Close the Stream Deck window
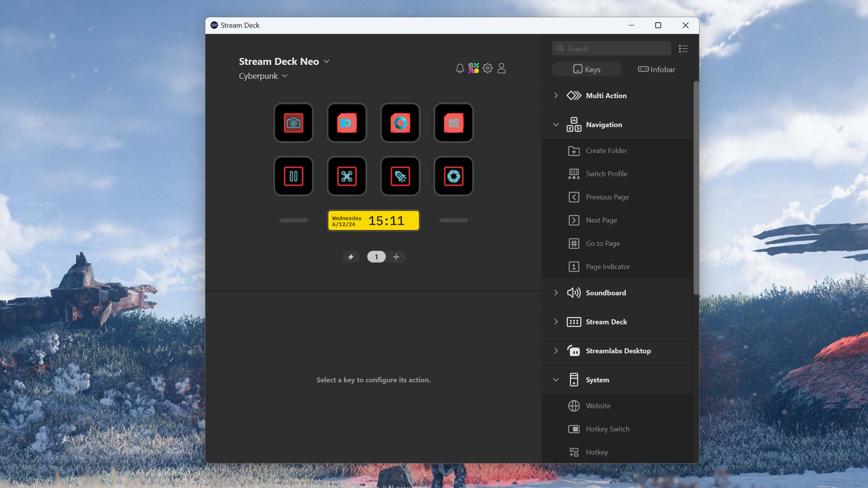 685,25
